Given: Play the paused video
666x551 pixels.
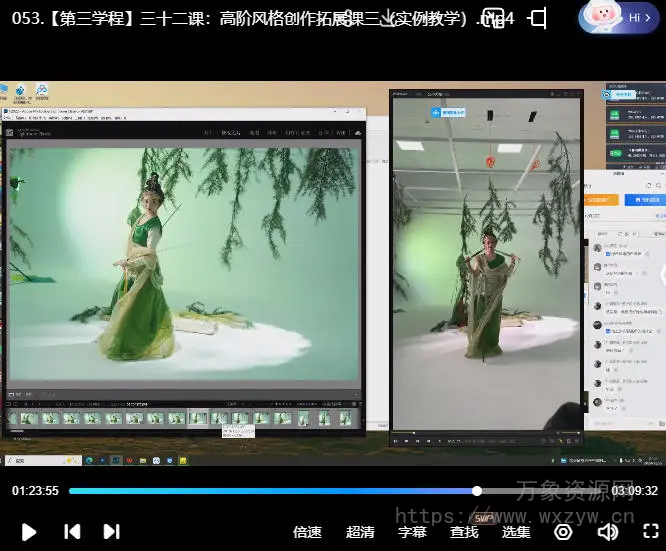Looking at the screenshot, I should click(x=29, y=532).
